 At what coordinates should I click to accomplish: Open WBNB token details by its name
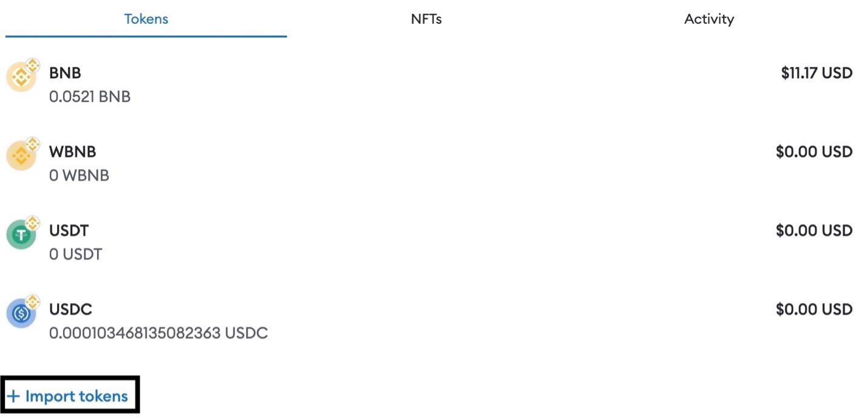(x=72, y=152)
